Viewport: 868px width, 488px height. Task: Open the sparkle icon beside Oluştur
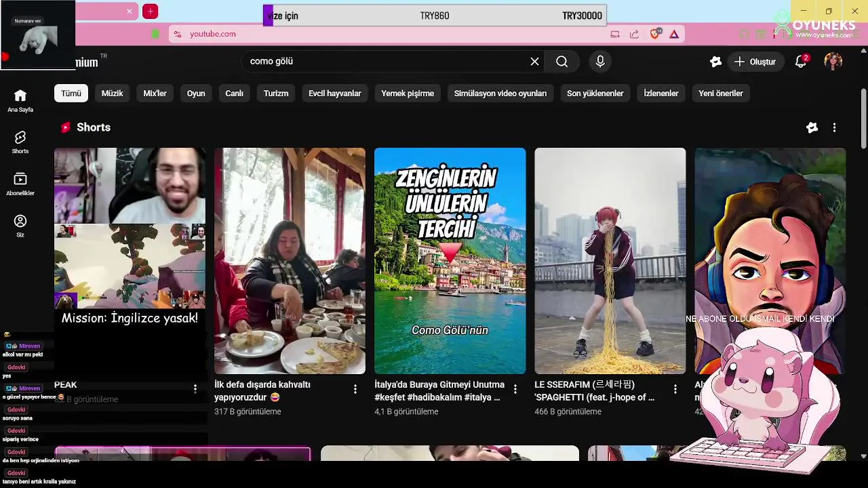pos(715,62)
